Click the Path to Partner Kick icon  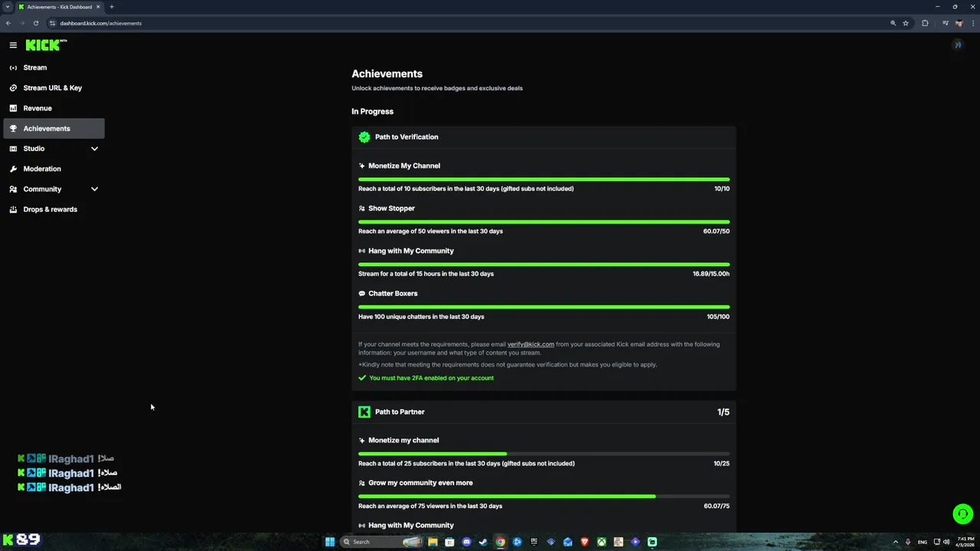[364, 412]
